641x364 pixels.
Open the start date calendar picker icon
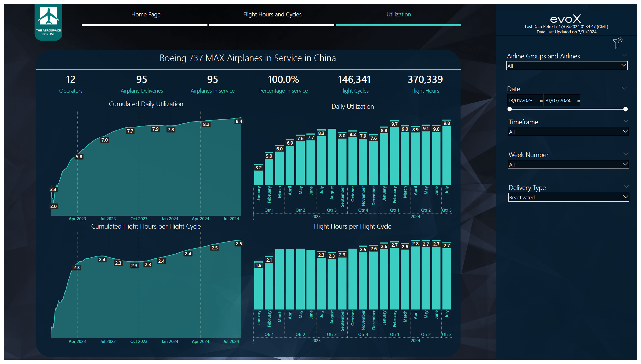coord(541,101)
